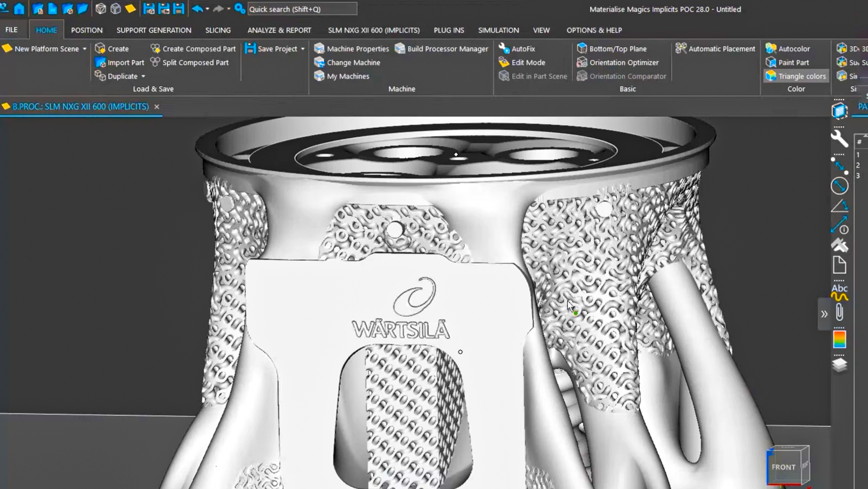Image resolution: width=868 pixels, height=489 pixels.
Task: Switch to the SUPPORT GENERATION ribbon tab
Action: [x=154, y=30]
